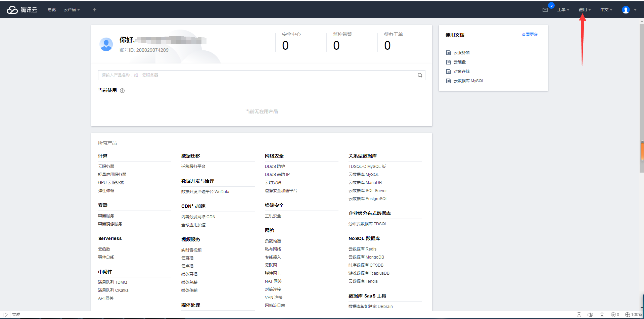Image resolution: width=644 pixels, height=319 pixels.
Task: Open 云数据库 MySQL documentation link
Action: [x=469, y=81]
